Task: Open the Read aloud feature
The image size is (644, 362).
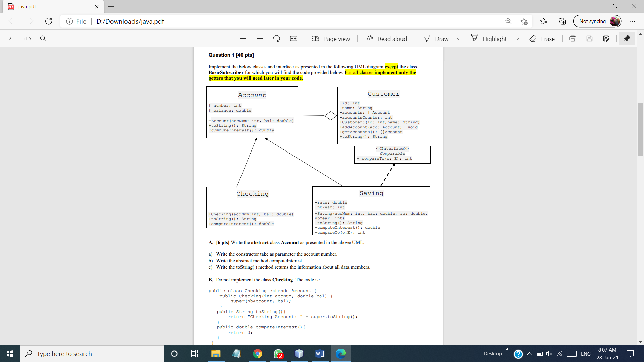Action: pos(386,38)
